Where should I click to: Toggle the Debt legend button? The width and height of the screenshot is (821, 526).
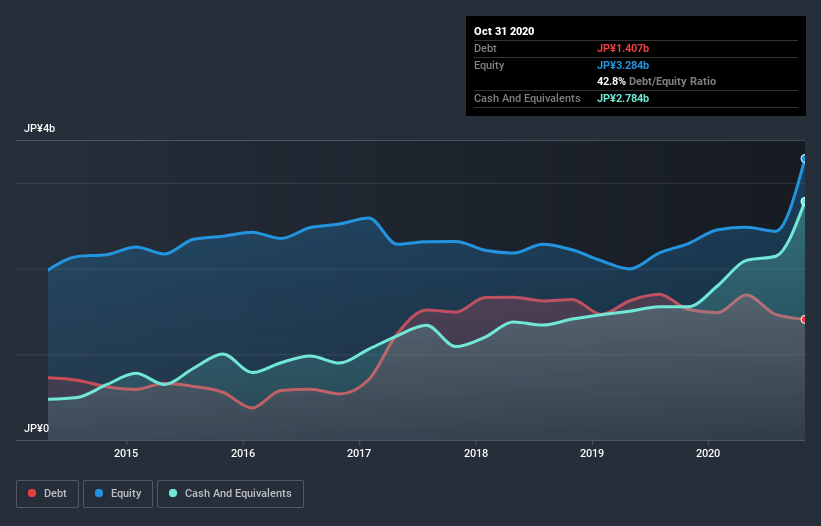pos(47,494)
